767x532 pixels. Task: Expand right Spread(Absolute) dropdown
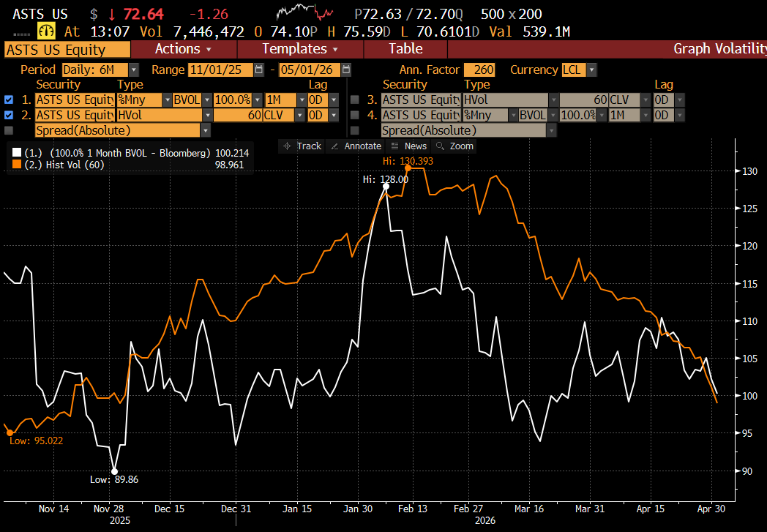click(x=551, y=130)
